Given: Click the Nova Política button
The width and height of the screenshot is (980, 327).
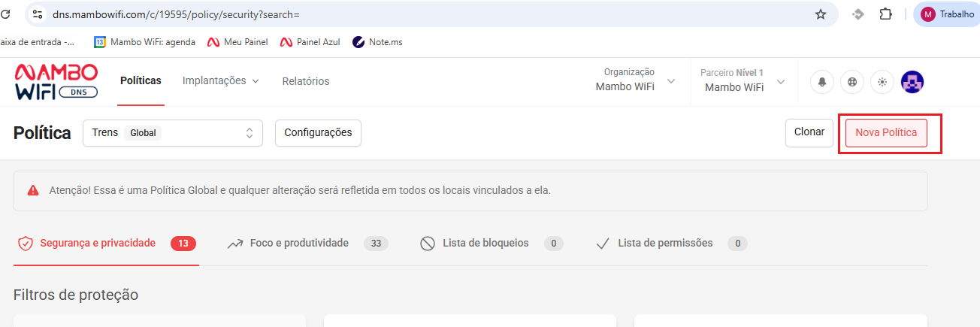Looking at the screenshot, I should (x=886, y=133).
